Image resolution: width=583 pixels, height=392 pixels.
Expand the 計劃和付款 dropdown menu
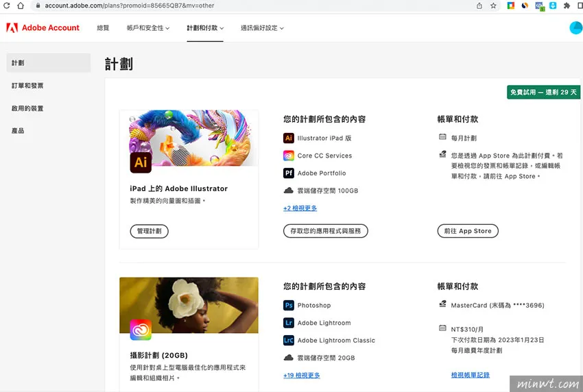click(x=205, y=28)
